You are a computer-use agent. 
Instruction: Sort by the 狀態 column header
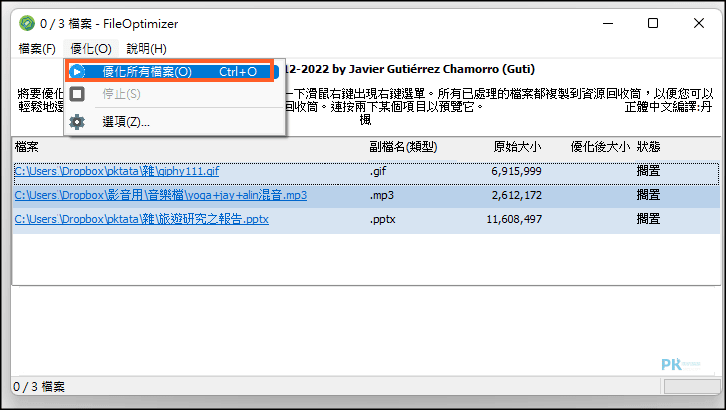(x=648, y=147)
